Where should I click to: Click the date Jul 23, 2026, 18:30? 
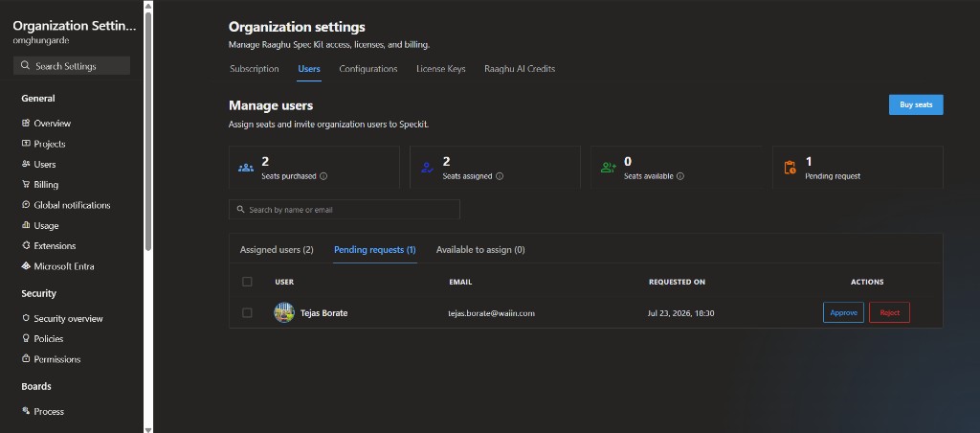coord(680,313)
